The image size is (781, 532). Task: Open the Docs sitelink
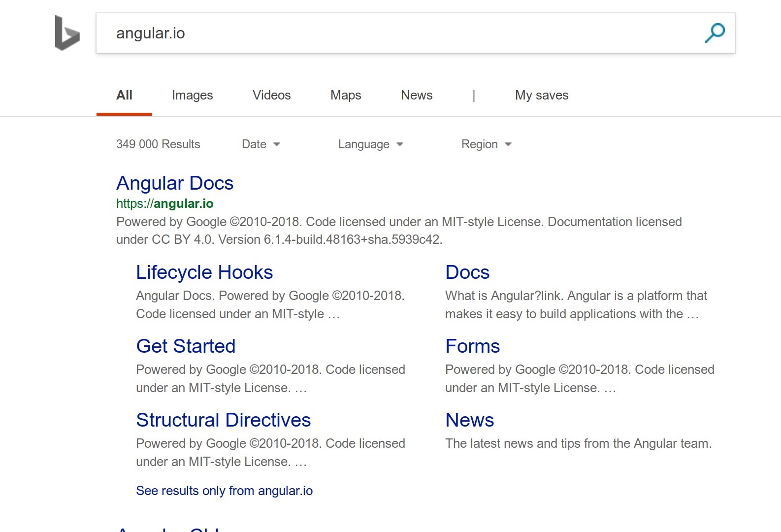pos(467,272)
